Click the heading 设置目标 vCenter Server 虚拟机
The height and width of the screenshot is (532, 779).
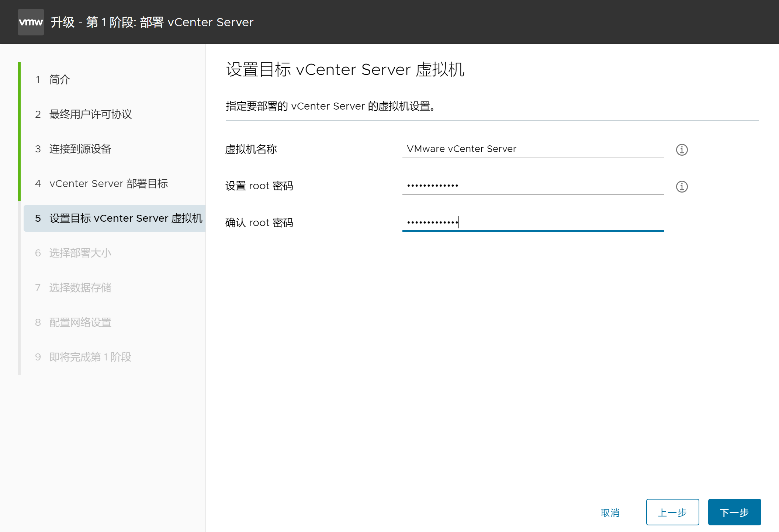click(x=345, y=69)
